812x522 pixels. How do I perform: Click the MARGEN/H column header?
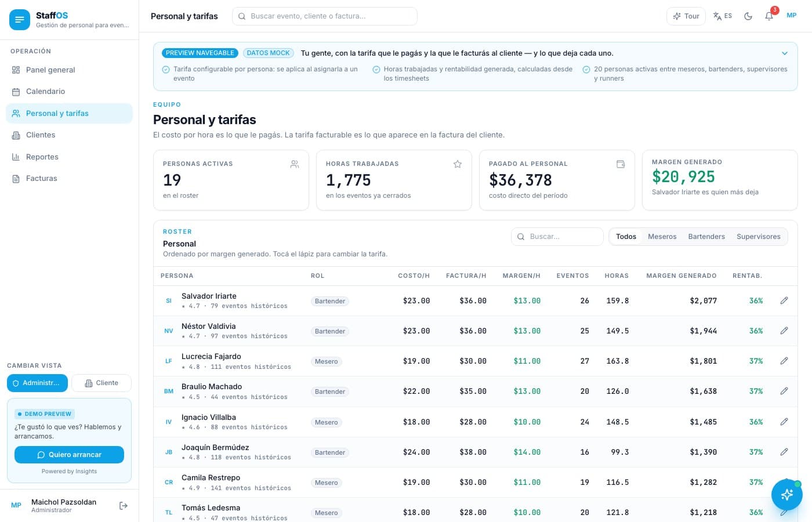pos(521,275)
